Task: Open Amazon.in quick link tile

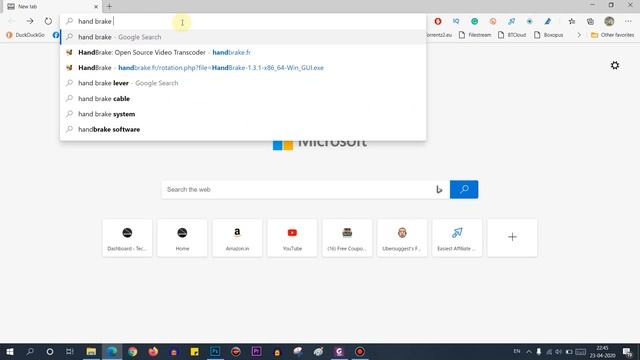Action: point(237,238)
